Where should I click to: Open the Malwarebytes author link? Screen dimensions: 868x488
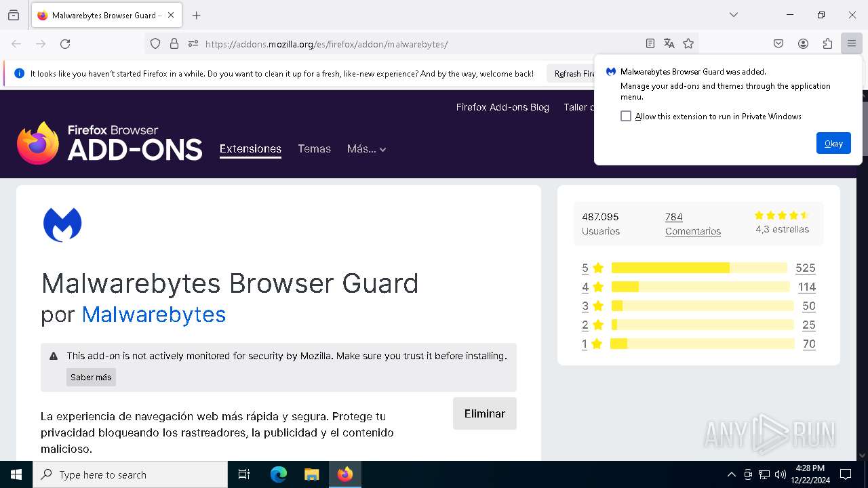pyautogui.click(x=153, y=314)
